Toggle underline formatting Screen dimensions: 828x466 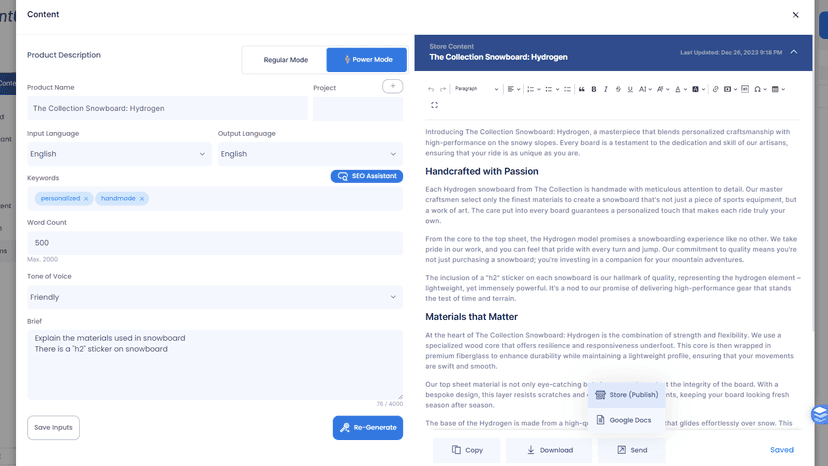(630, 89)
